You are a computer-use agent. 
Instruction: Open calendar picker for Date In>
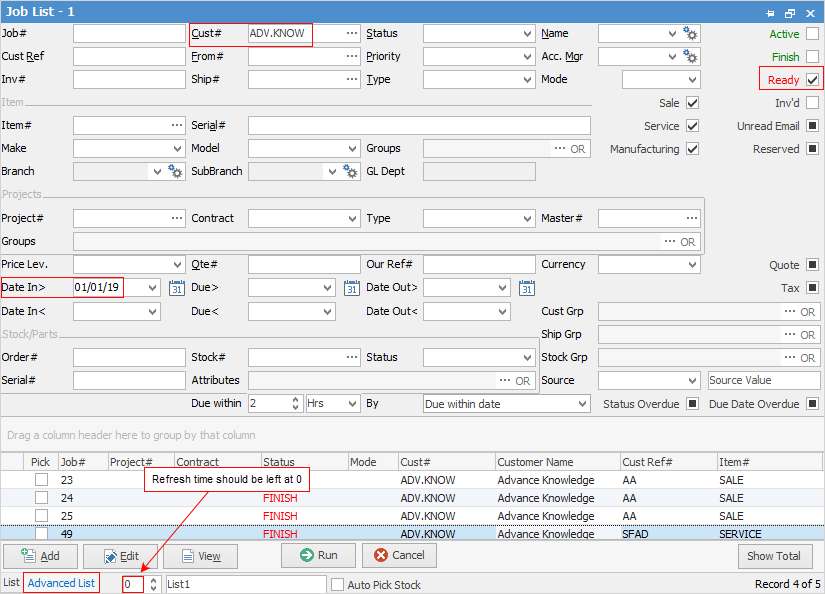pos(176,288)
